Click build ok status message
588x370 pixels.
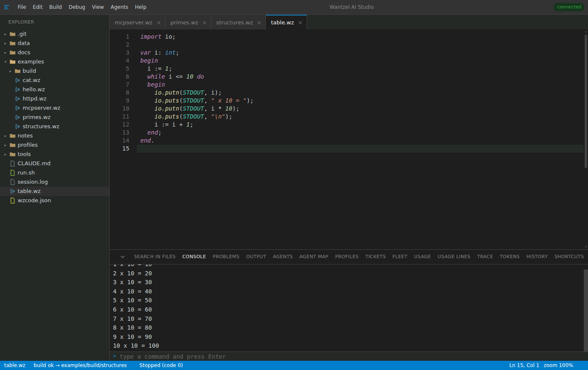click(80, 365)
